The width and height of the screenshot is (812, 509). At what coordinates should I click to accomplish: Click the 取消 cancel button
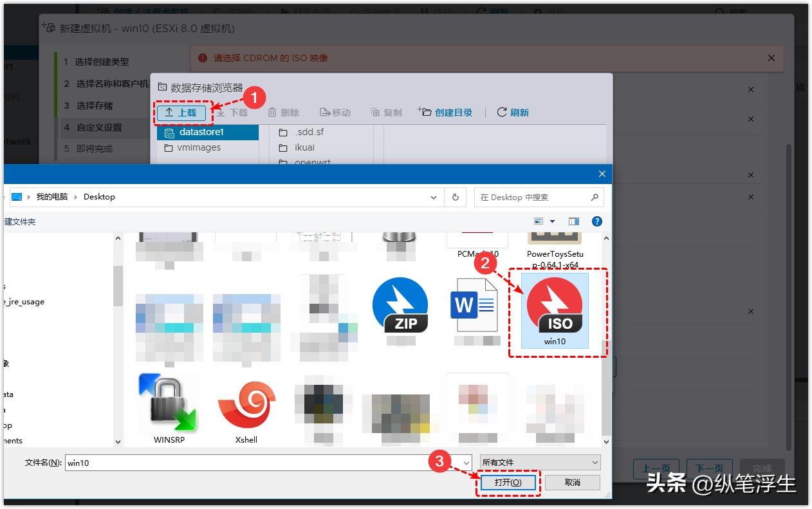[573, 482]
